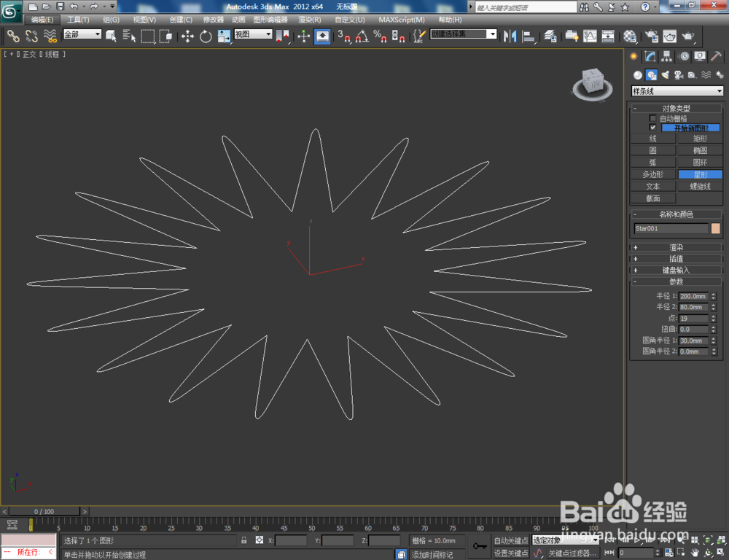Click Use Pivot Point Center icon
The width and height of the screenshot is (729, 560).
click(x=283, y=36)
